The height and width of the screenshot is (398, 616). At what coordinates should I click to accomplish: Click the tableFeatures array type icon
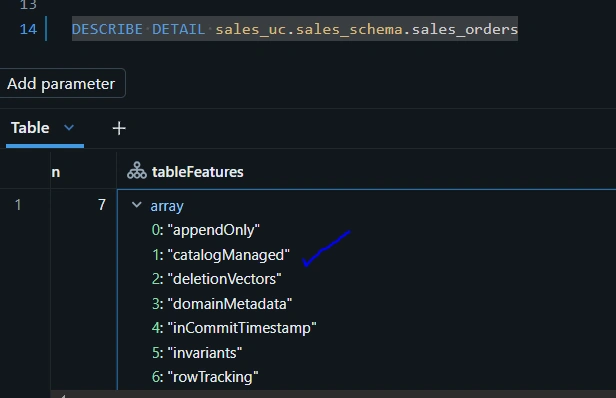(x=137, y=171)
